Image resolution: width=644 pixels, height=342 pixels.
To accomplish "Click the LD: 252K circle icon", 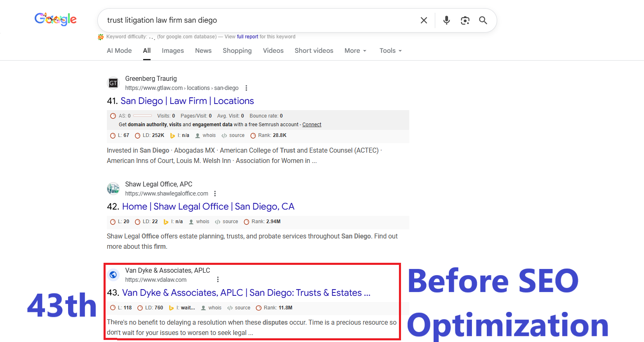I will (138, 136).
